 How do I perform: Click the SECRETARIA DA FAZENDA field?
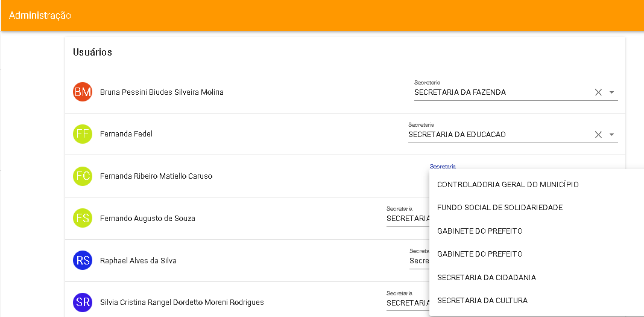(516, 91)
